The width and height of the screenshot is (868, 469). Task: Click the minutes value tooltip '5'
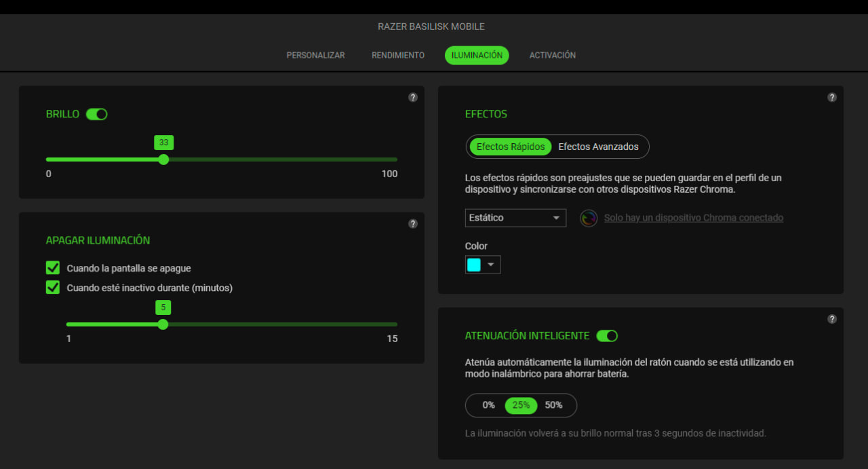tap(163, 307)
